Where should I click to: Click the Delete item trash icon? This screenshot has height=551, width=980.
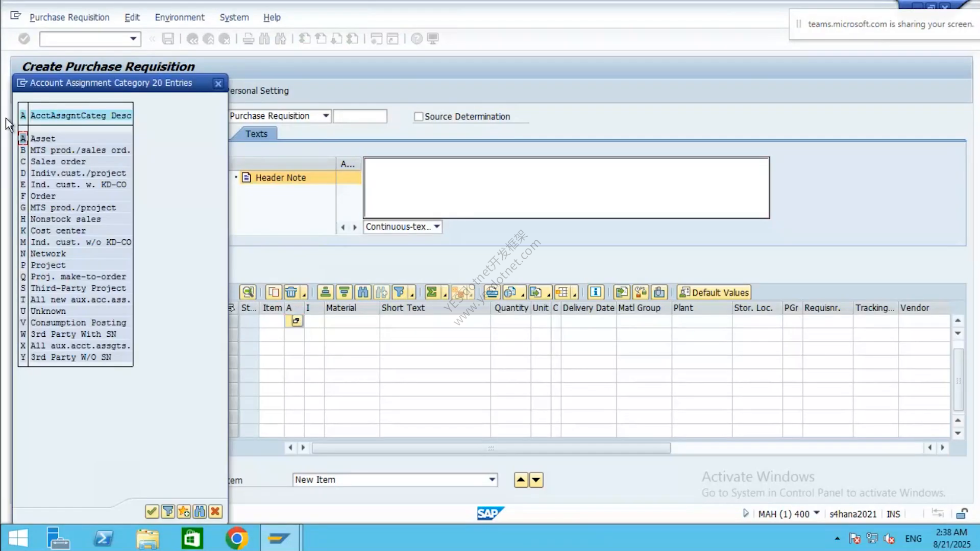click(x=291, y=292)
